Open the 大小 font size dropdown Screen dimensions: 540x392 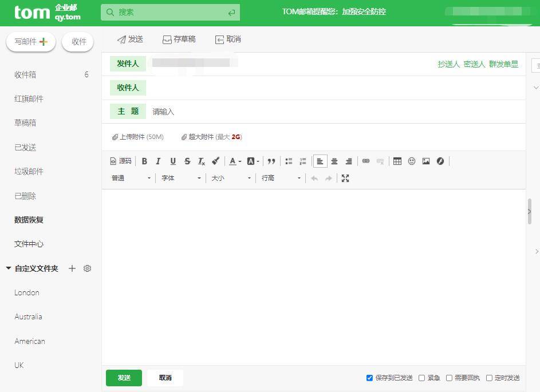tap(228, 178)
